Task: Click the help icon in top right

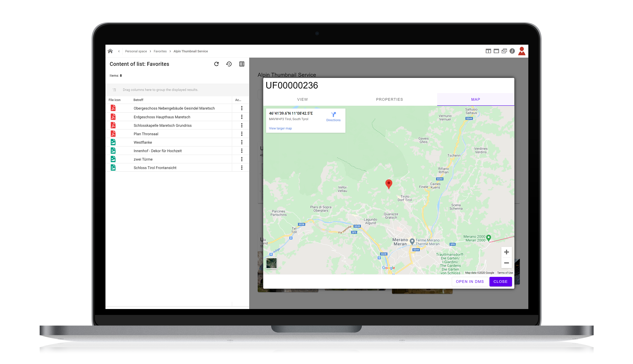Action: (512, 51)
